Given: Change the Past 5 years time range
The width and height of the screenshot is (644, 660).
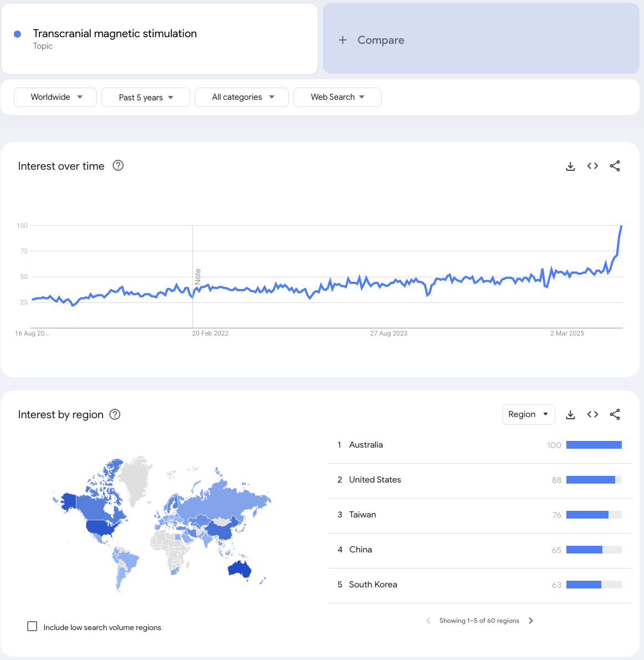Looking at the screenshot, I should pos(146,97).
